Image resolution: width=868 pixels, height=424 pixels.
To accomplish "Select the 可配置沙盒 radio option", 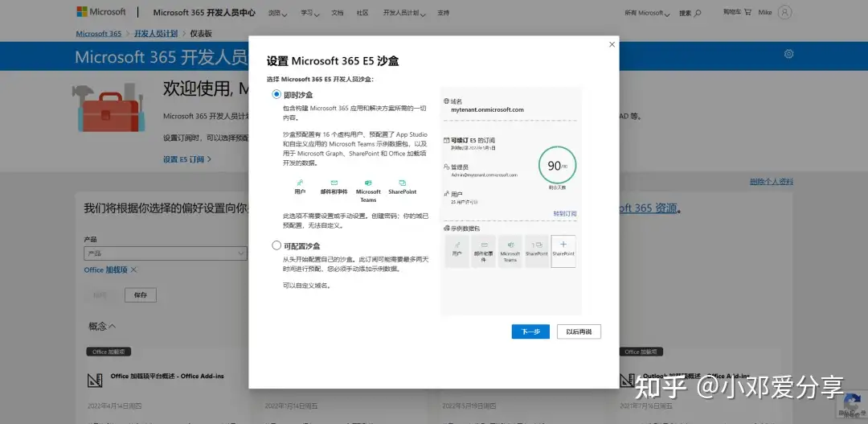I will pyautogui.click(x=276, y=245).
